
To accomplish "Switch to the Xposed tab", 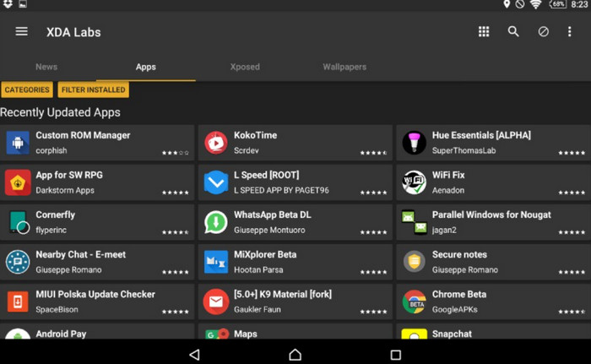I will (x=245, y=67).
